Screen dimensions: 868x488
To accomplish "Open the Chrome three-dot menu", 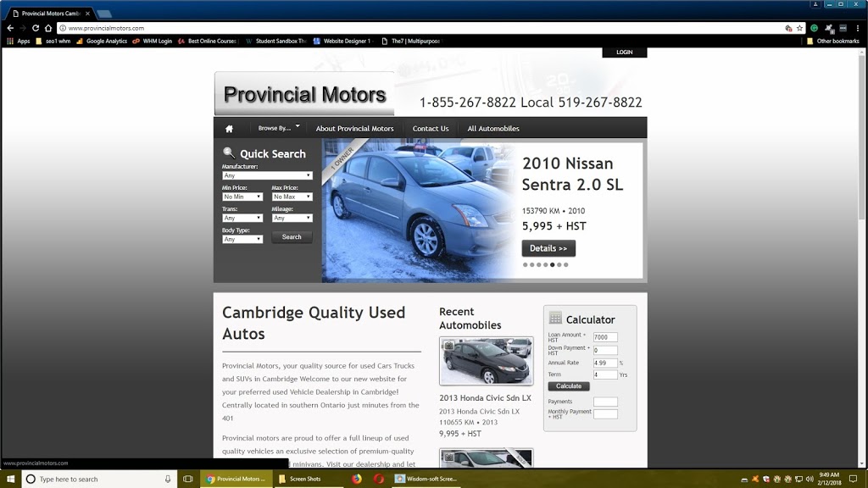I will [858, 28].
